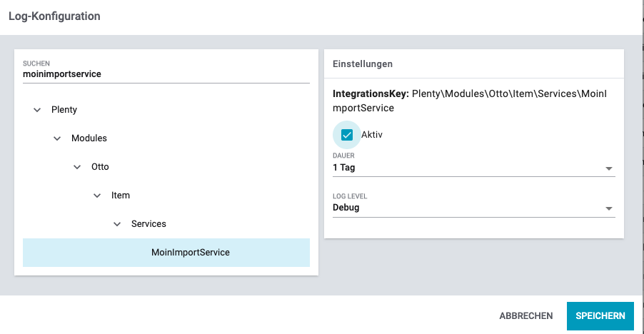Image resolution: width=644 pixels, height=334 pixels.
Task: Select the MoinImportService tree entry
Action: (190, 253)
